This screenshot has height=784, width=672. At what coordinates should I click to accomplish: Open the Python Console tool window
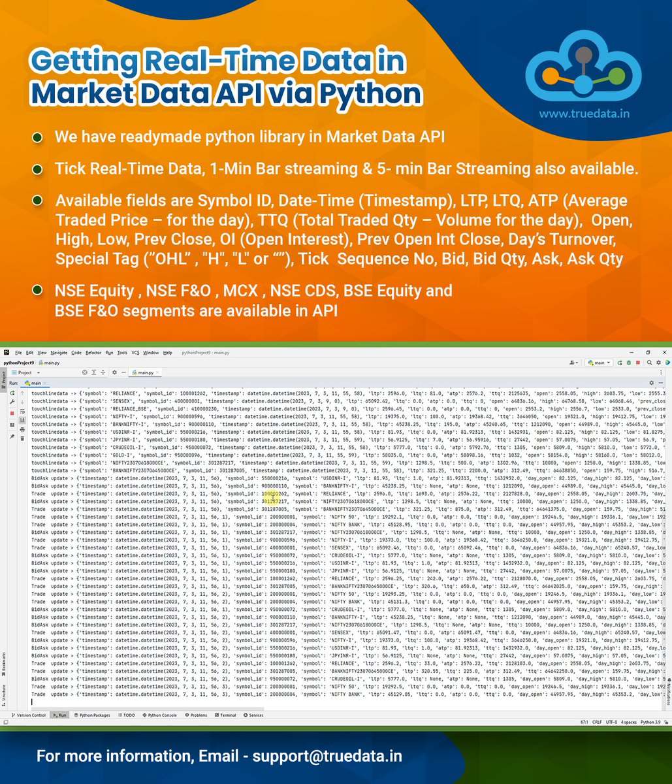click(159, 715)
